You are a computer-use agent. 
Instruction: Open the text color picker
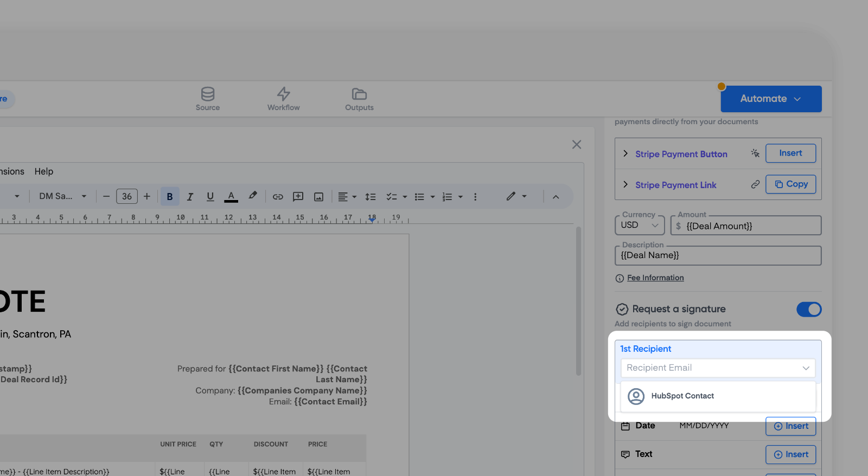pyautogui.click(x=231, y=197)
